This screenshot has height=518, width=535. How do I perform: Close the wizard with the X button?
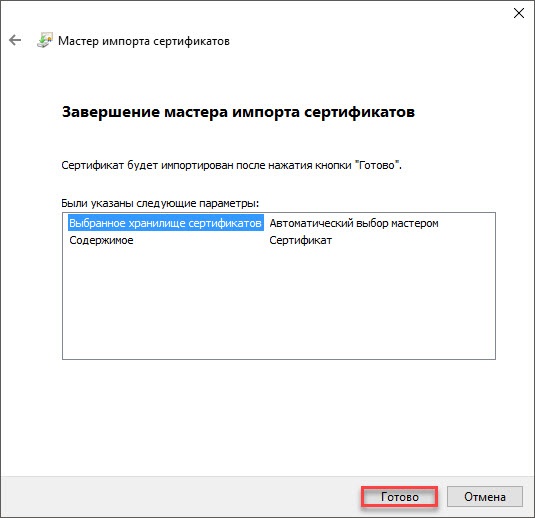pos(519,13)
